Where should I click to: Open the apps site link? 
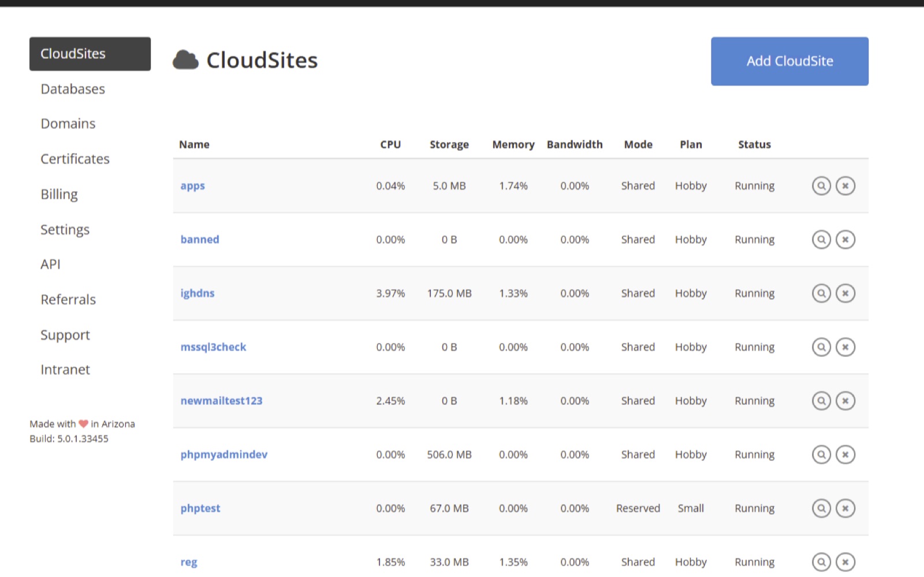point(192,186)
